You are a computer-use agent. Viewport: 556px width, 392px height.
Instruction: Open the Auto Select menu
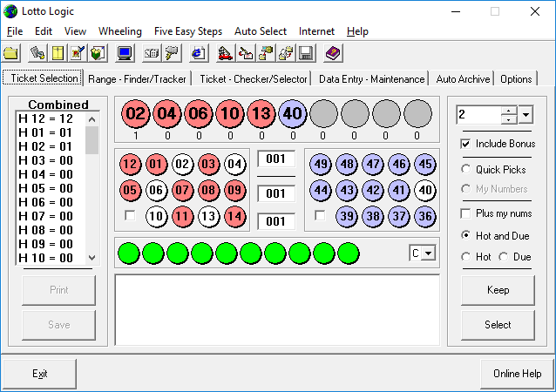pos(261,31)
